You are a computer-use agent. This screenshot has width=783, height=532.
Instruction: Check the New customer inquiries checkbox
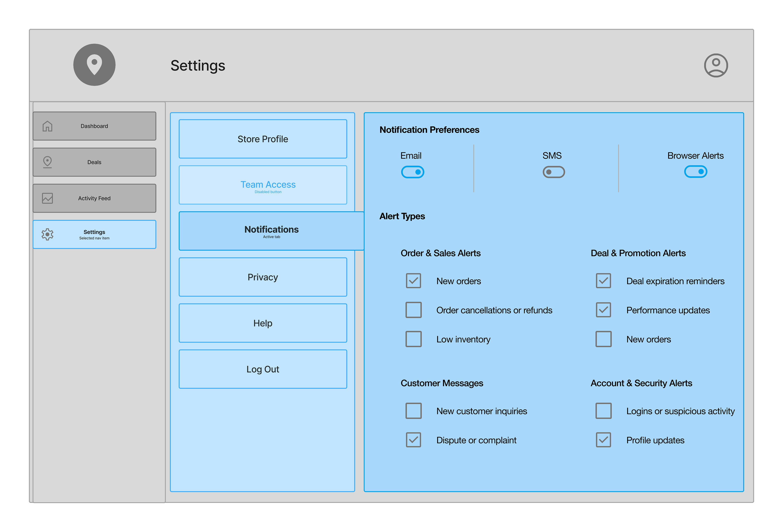coord(413,411)
